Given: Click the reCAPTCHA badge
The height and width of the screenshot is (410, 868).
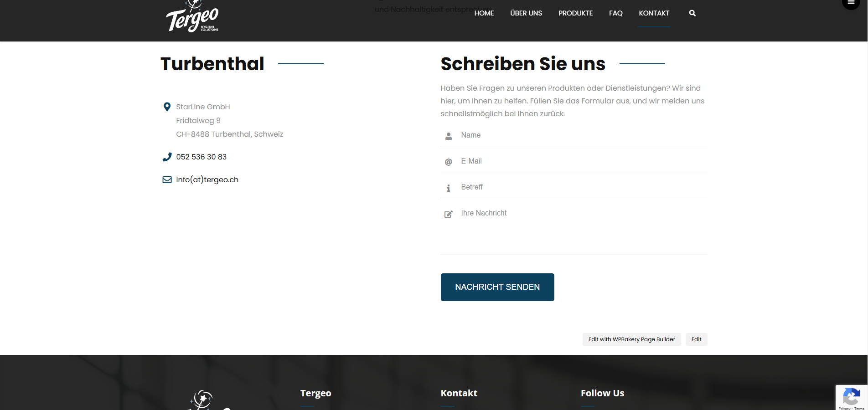Looking at the screenshot, I should 852,397.
